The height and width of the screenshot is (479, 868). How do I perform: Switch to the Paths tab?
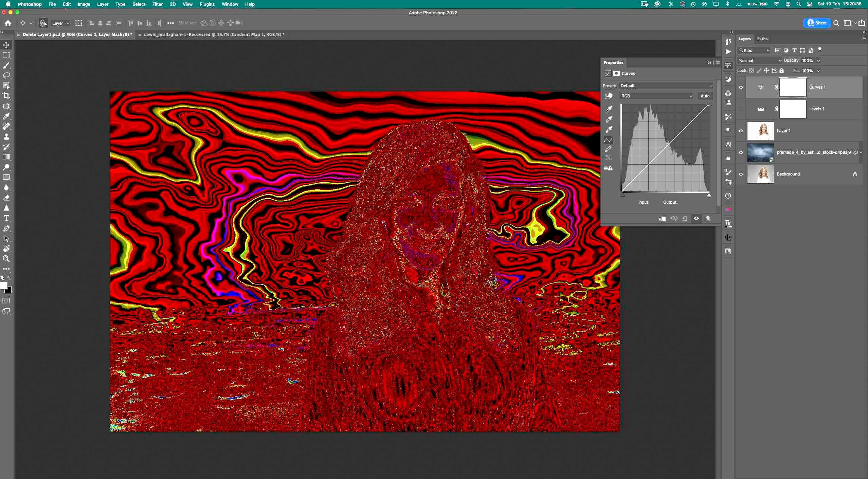coord(762,39)
